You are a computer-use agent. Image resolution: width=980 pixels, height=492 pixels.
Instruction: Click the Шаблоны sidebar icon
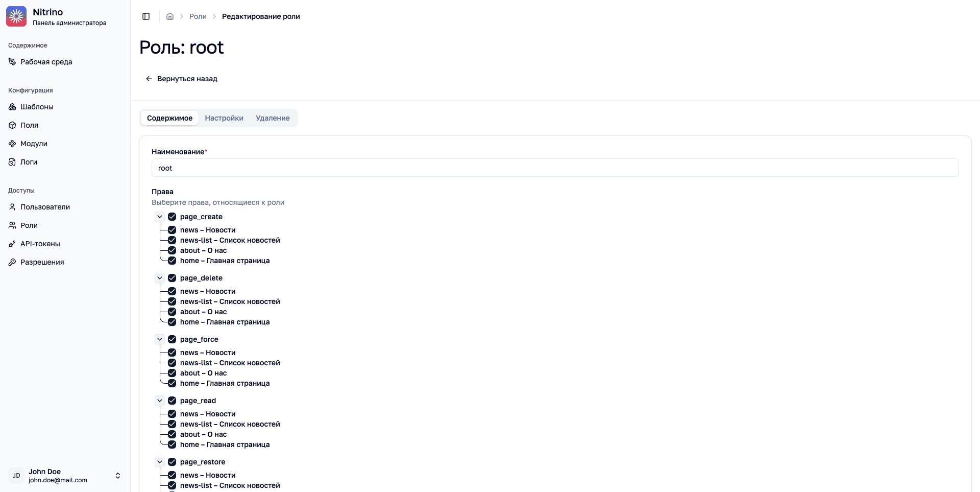click(x=12, y=107)
